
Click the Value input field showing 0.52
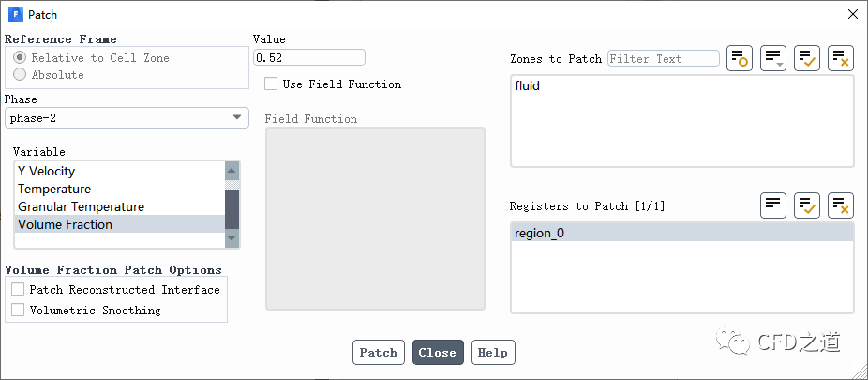308,58
